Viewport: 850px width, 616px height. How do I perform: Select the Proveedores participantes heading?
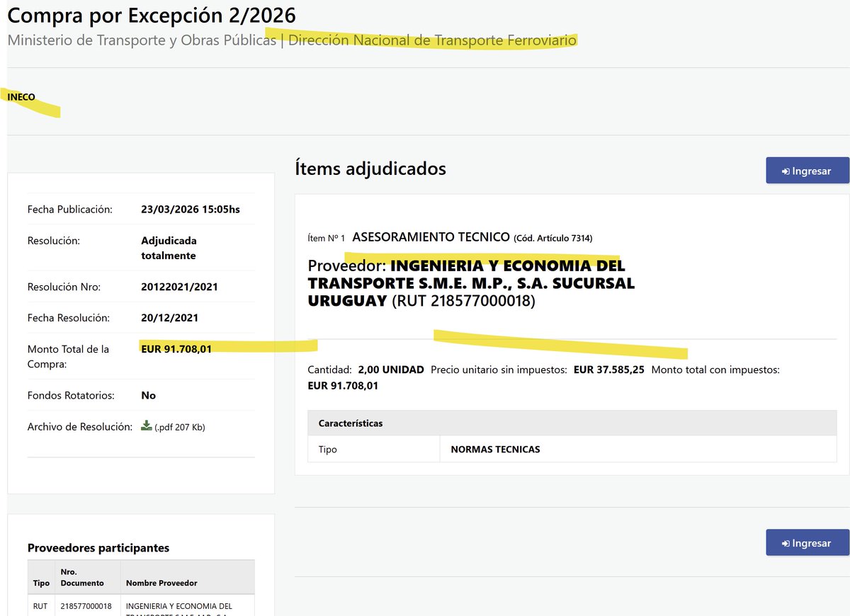click(98, 547)
